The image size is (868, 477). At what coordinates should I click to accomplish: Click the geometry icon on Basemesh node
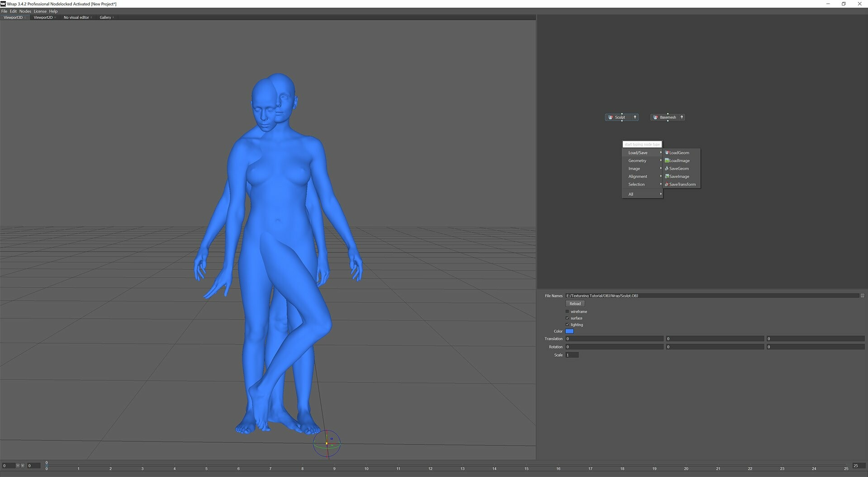655,118
